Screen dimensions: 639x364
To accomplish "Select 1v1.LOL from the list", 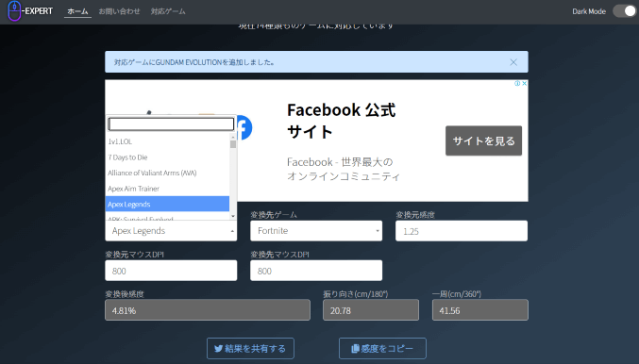I will (167, 141).
